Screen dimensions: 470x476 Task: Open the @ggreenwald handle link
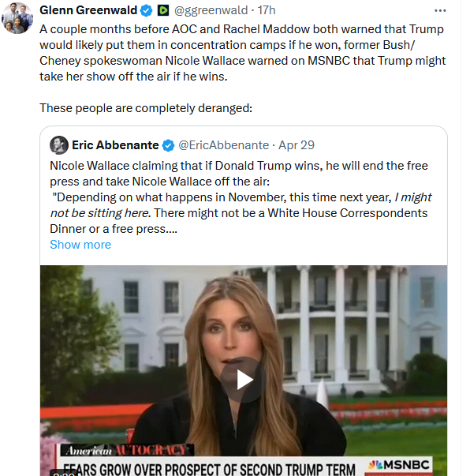pyautogui.click(x=211, y=10)
